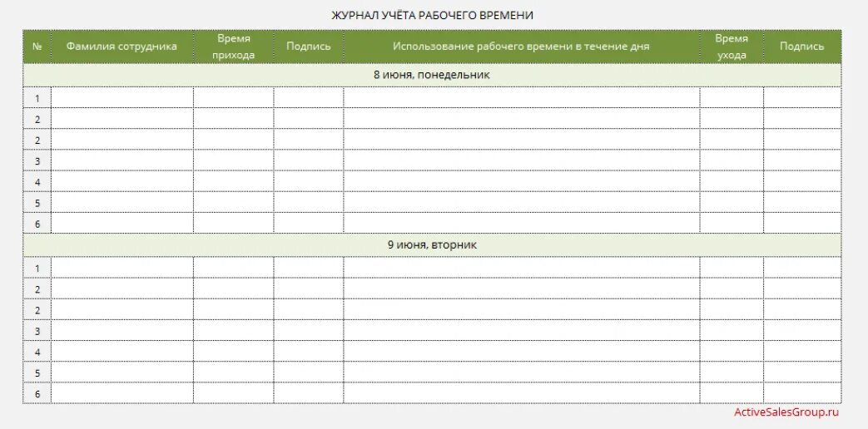
Task: Click the "9 июня, вторник" date row
Action: [x=432, y=244]
